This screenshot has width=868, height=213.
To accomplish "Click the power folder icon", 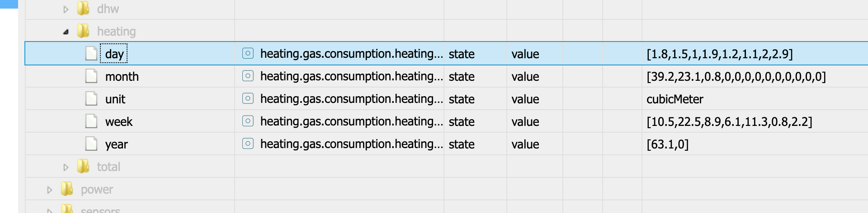I will click(67, 189).
